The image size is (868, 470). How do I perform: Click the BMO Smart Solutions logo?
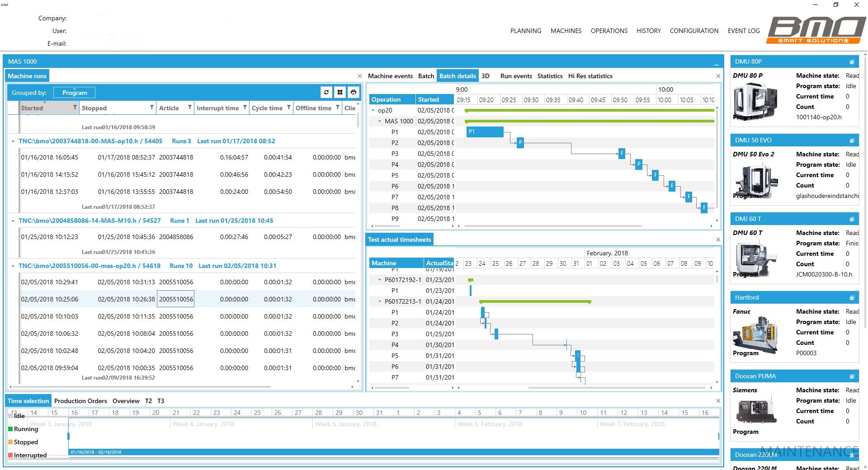816,30
